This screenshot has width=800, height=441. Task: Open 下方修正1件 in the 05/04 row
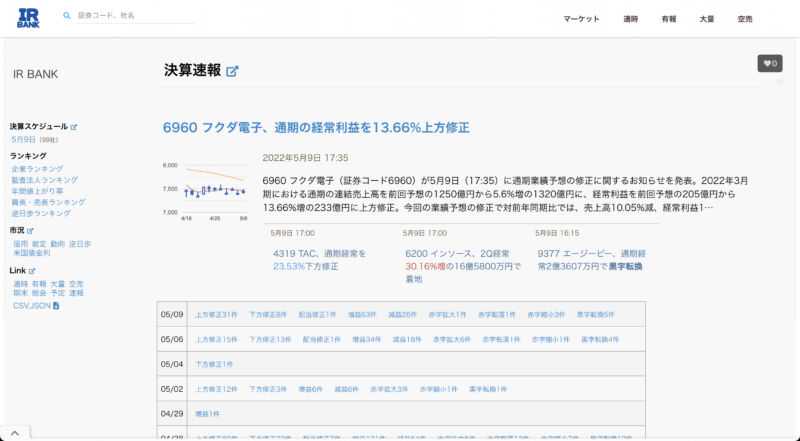point(214,364)
